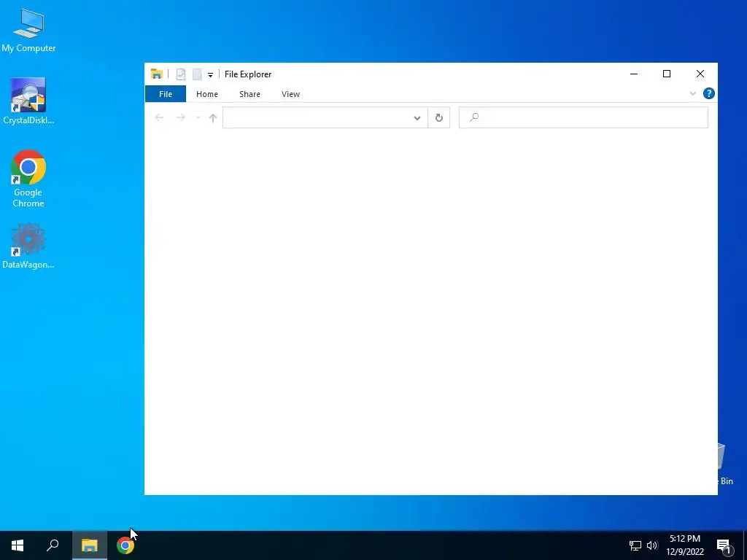The image size is (747, 560).
Task: Open the recent locations dropdown arrow
Action: point(198,117)
